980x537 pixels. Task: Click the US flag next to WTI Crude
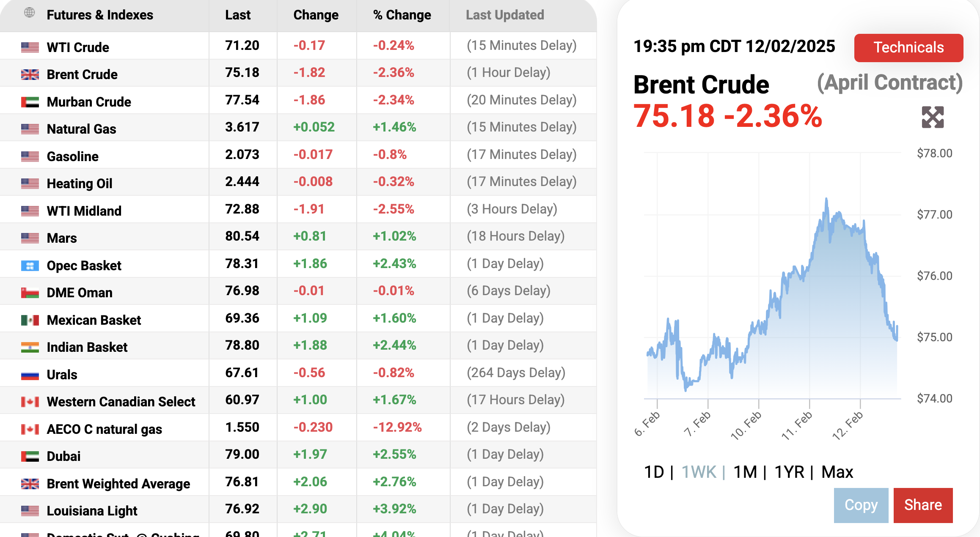pyautogui.click(x=30, y=47)
